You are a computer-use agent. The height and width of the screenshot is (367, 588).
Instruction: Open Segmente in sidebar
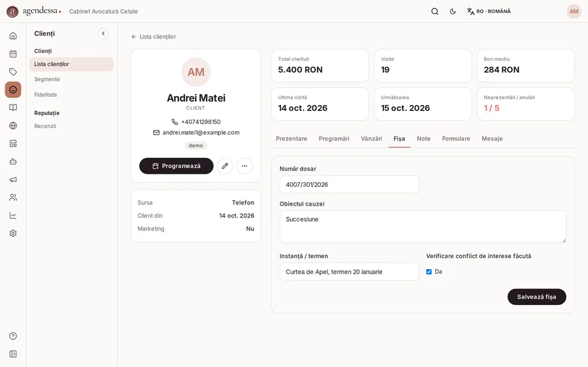coord(47,79)
